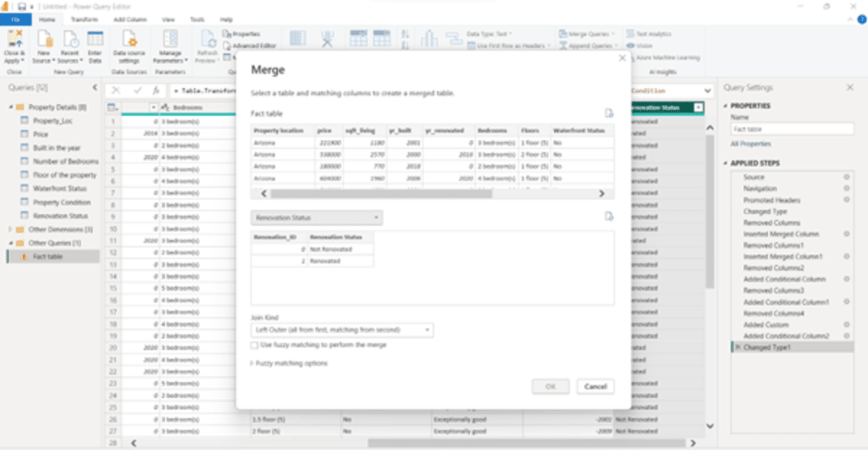Open the Advanced Editor
This screenshot has height=450, width=868.
point(249,46)
